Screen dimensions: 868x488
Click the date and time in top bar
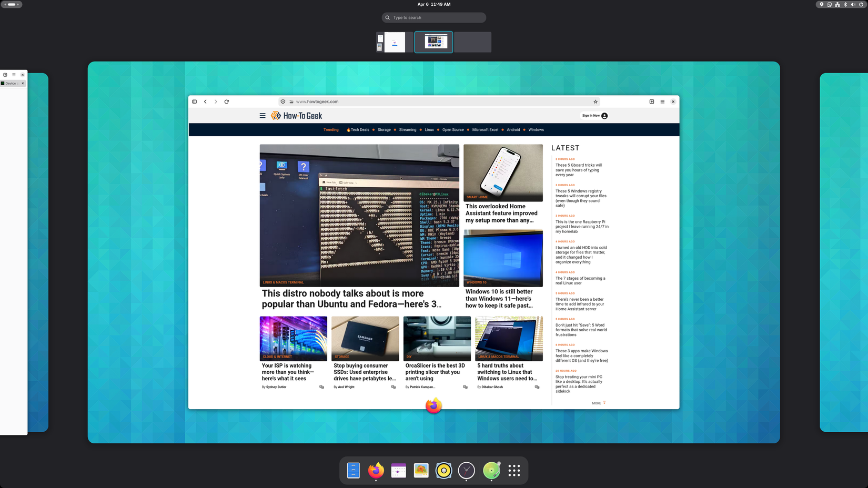434,4
